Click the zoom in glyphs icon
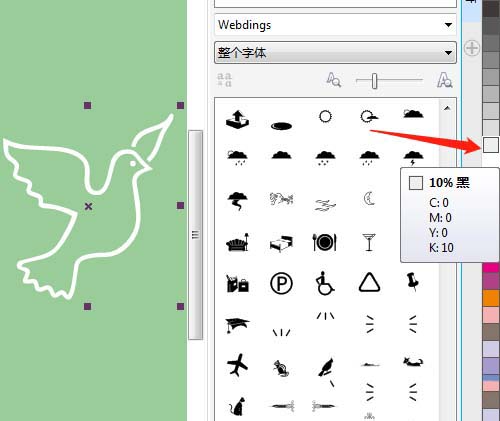500x421 pixels. 445,80
